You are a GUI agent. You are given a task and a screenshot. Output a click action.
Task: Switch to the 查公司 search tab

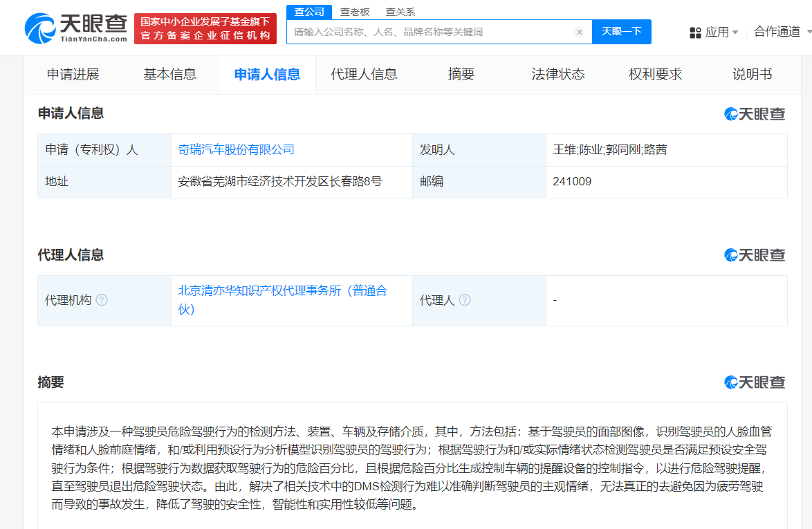(309, 12)
